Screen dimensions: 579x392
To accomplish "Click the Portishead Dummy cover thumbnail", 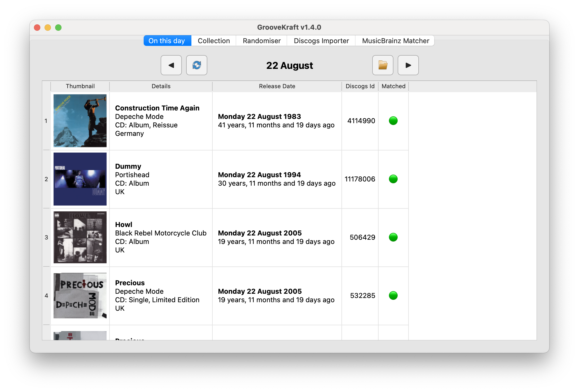I will tap(80, 179).
